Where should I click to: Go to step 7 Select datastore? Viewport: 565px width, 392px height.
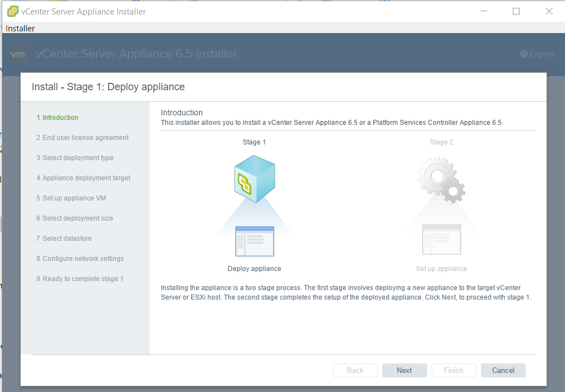[x=64, y=239]
